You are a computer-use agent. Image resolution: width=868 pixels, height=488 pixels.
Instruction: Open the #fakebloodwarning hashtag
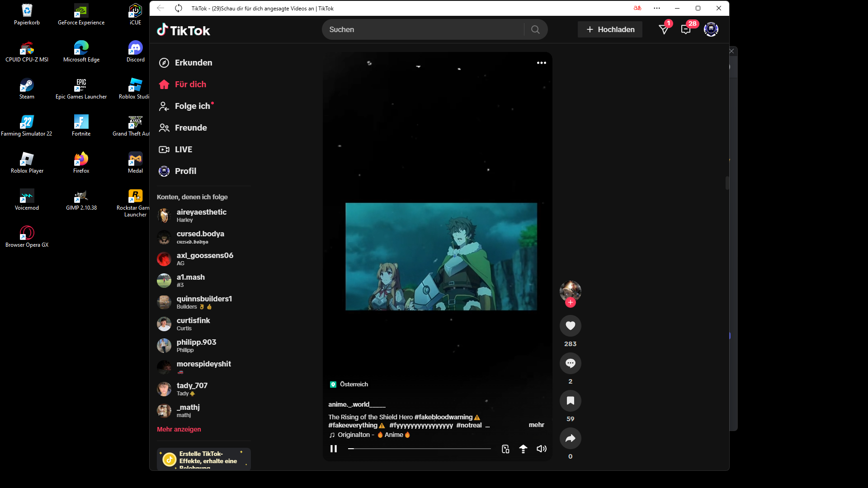coord(443,417)
